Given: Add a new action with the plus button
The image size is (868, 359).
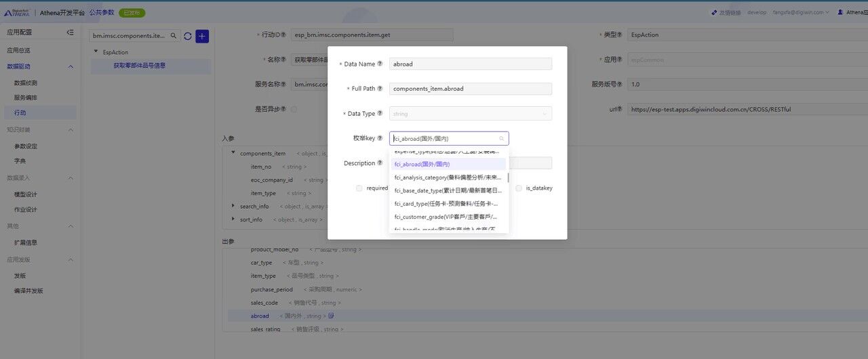Looking at the screenshot, I should 202,36.
